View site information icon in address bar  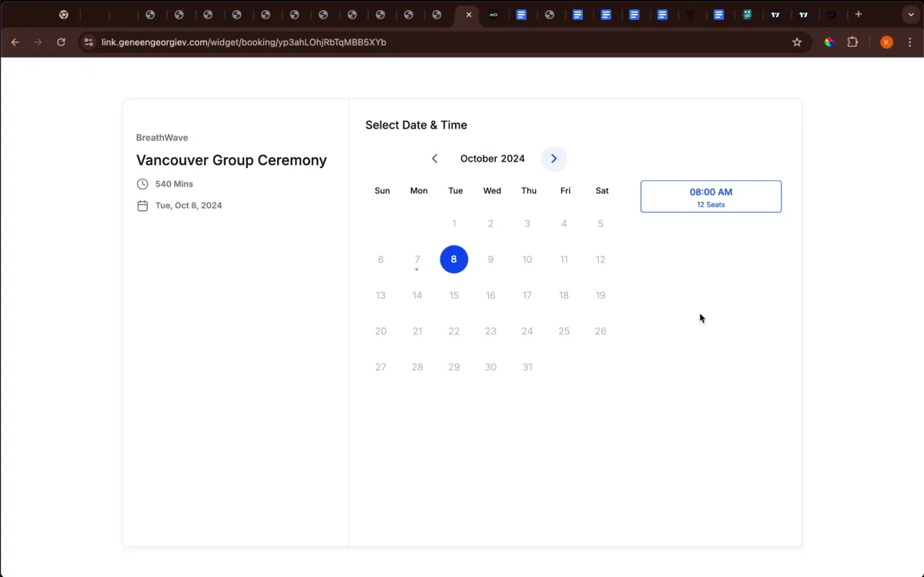tap(89, 42)
